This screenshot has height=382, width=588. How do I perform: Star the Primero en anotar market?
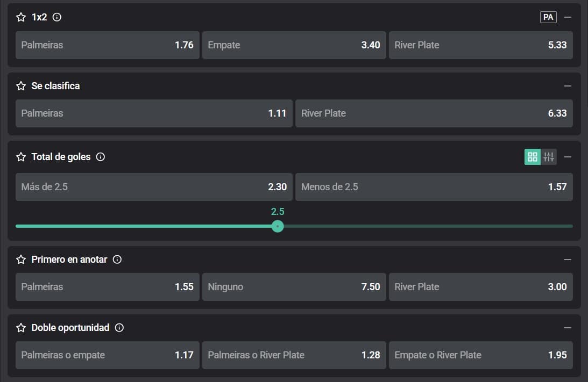21,260
